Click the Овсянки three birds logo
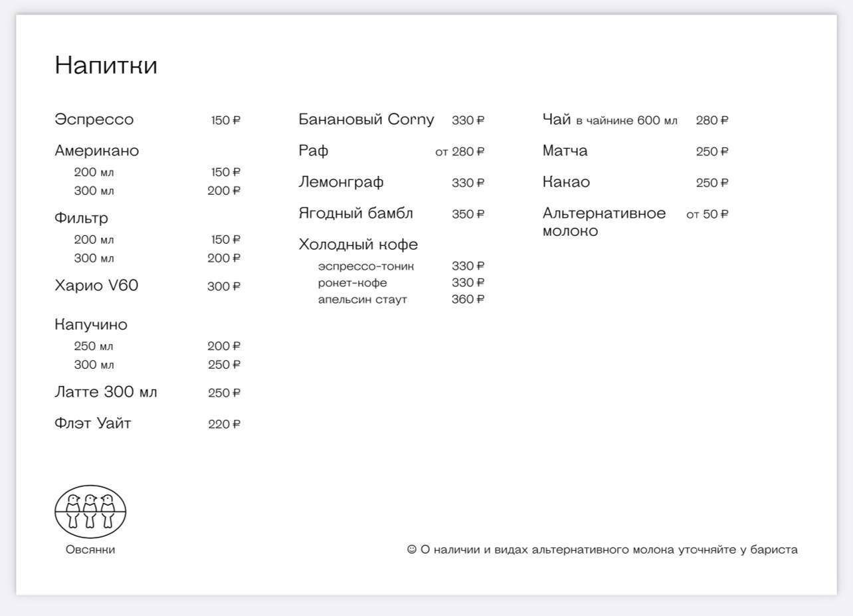 (90, 511)
